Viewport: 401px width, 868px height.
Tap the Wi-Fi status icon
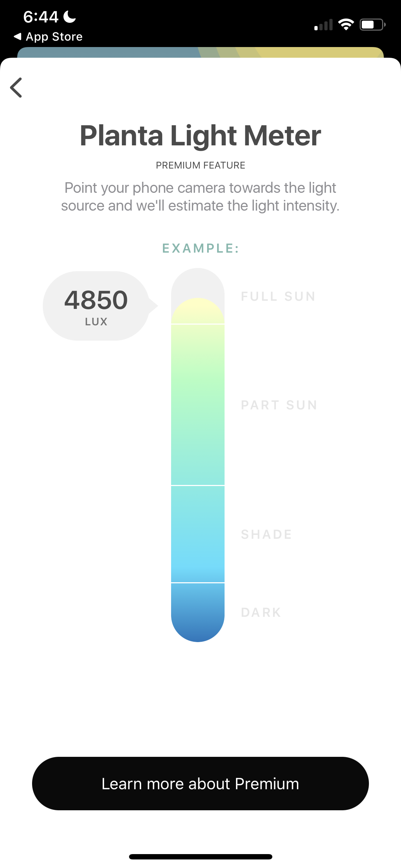click(x=346, y=25)
